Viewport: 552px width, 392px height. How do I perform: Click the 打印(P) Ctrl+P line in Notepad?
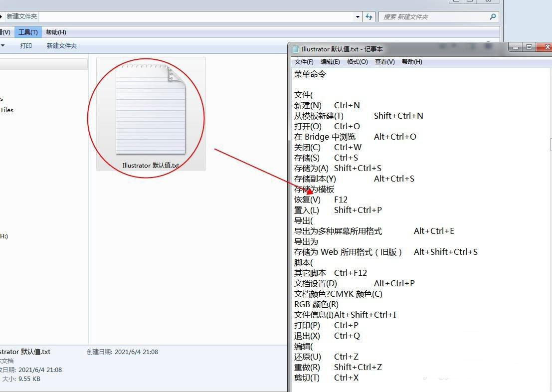[x=326, y=326]
